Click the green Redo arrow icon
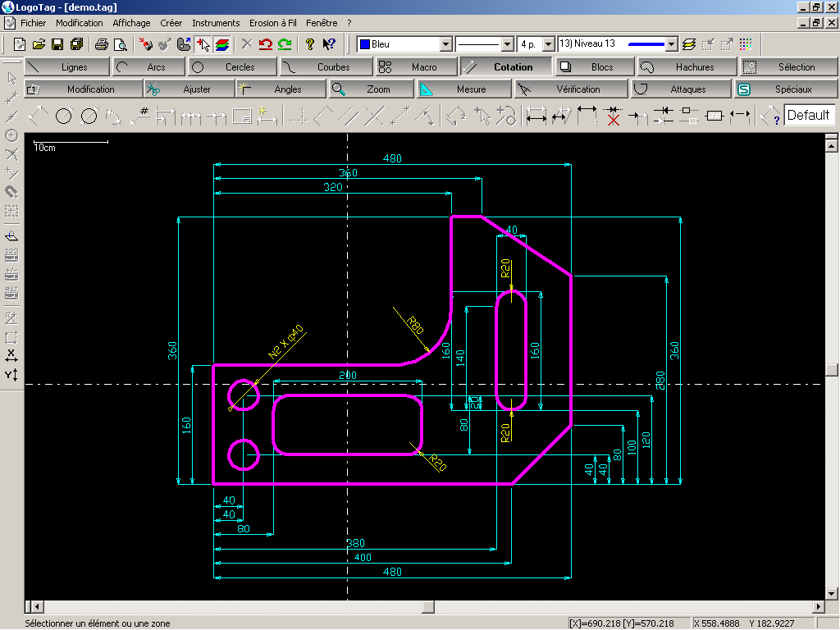Image resolution: width=840 pixels, height=630 pixels. pos(284,44)
